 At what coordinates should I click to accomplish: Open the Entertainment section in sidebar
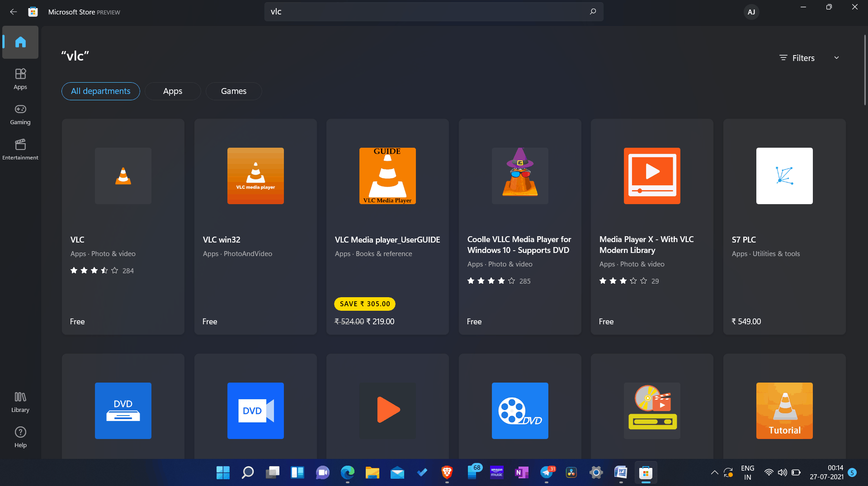tap(20, 150)
